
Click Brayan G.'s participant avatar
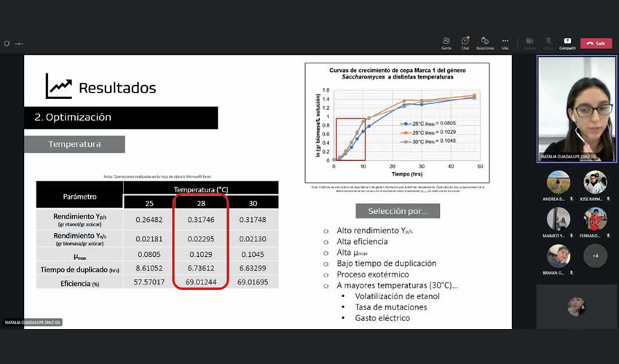point(559,256)
